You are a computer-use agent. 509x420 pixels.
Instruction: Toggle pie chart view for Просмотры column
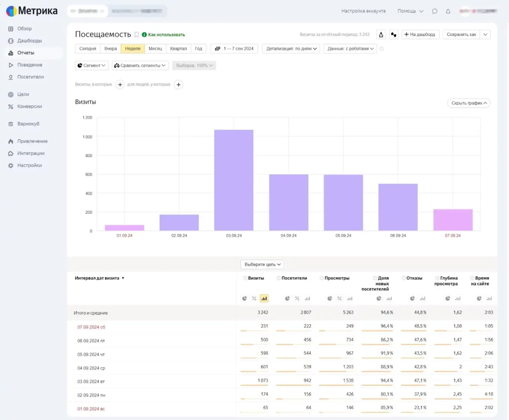[330, 298]
